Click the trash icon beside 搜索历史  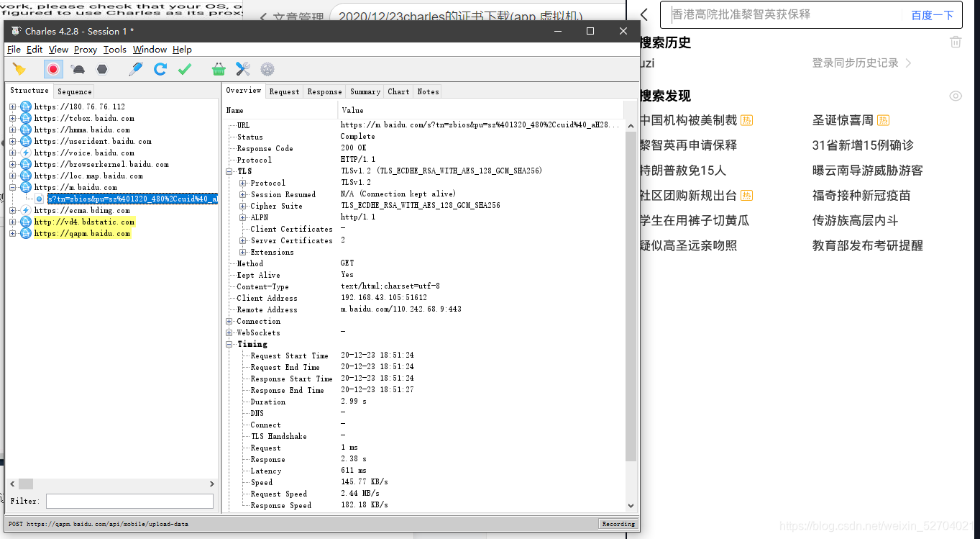(x=956, y=42)
